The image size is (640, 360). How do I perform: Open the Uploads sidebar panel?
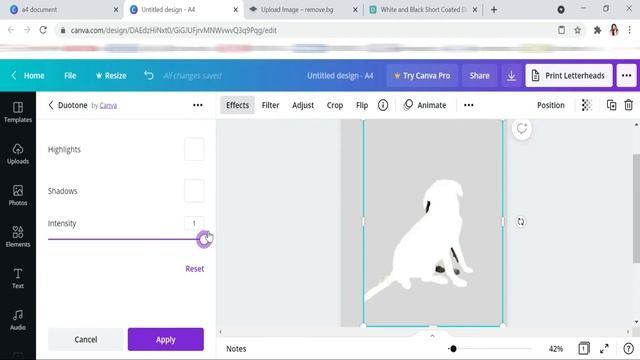[x=18, y=153]
